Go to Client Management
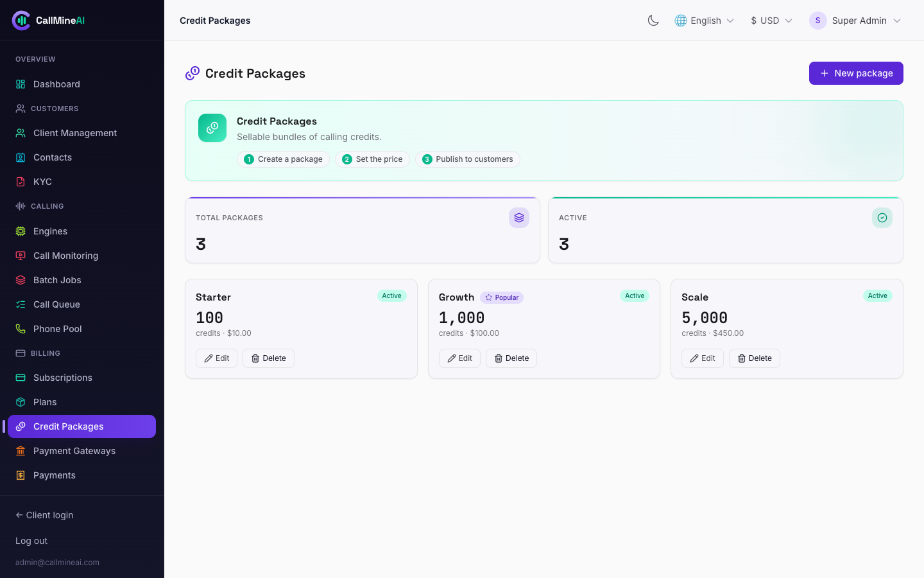Screen dimensions: 924x578 pos(81,133)
